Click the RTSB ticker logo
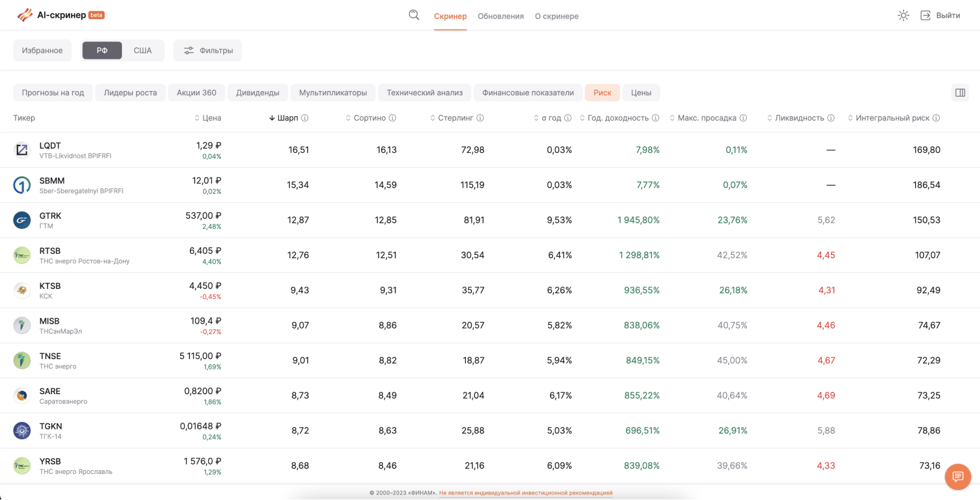Image resolution: width=980 pixels, height=500 pixels. (22, 255)
